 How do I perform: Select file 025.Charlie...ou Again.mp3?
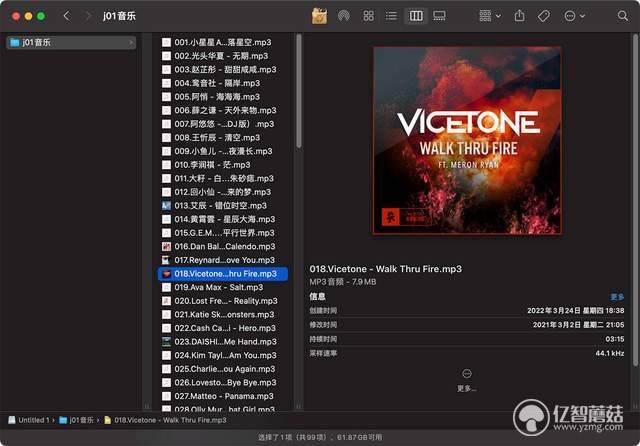pyautogui.click(x=223, y=369)
